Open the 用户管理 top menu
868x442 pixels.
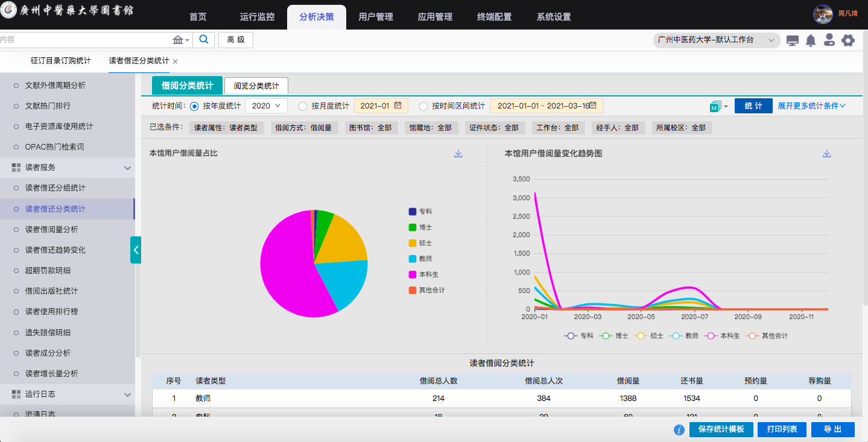tap(376, 17)
